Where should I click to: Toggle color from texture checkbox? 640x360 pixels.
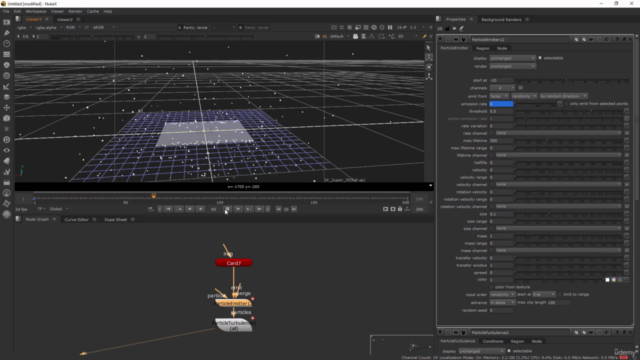491,287
